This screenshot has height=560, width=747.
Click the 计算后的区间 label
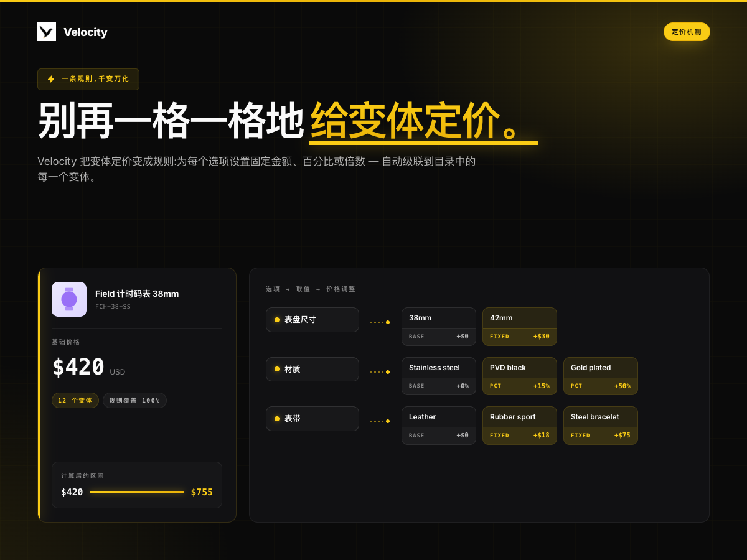click(83, 476)
